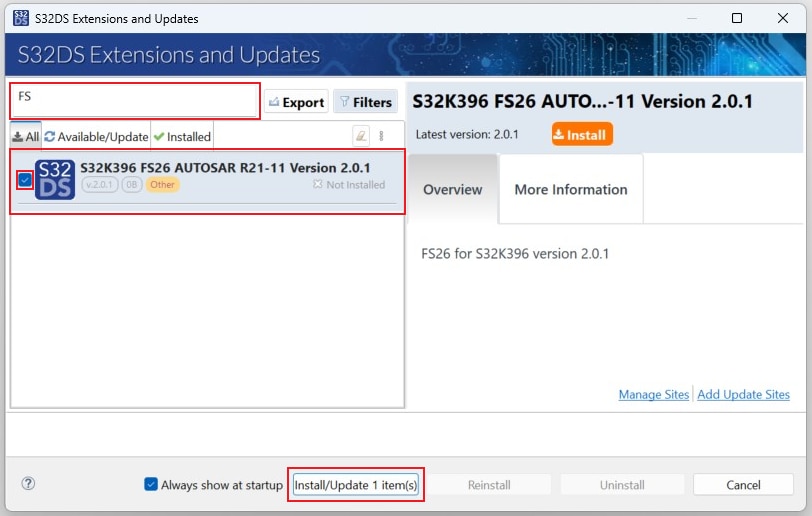Open the three-dot view menu

tap(381, 136)
